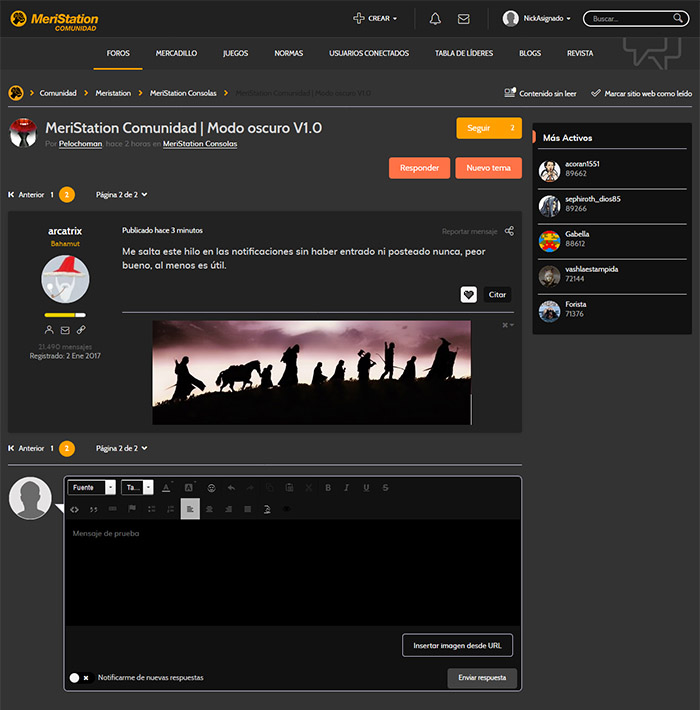The width and height of the screenshot is (700, 710).
Task: Center-align text in the editor
Action: point(209,509)
